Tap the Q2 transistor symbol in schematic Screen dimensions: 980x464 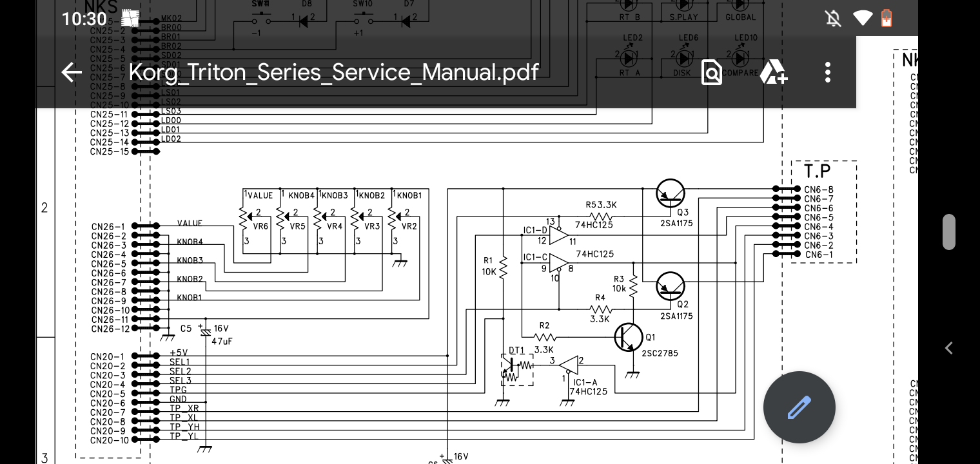[671, 285]
